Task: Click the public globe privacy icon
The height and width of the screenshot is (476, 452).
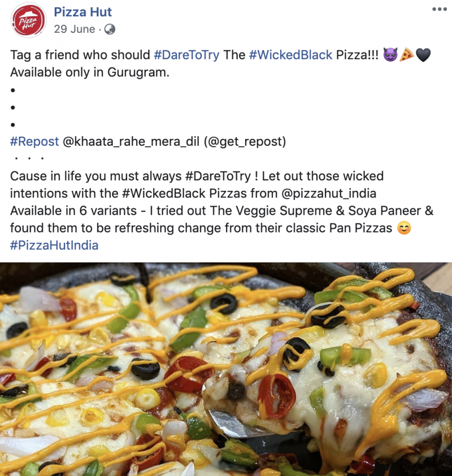Action: pos(110,29)
